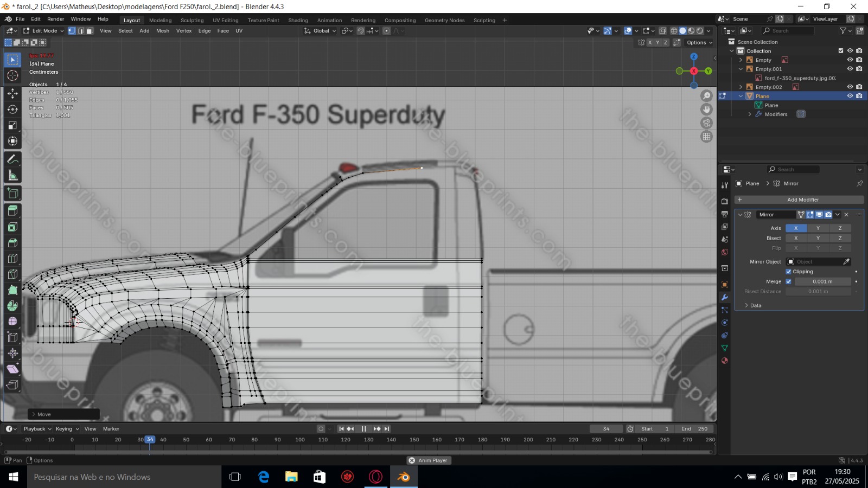This screenshot has width=868, height=488.
Task: Switch to face select mode
Action: [90, 31]
